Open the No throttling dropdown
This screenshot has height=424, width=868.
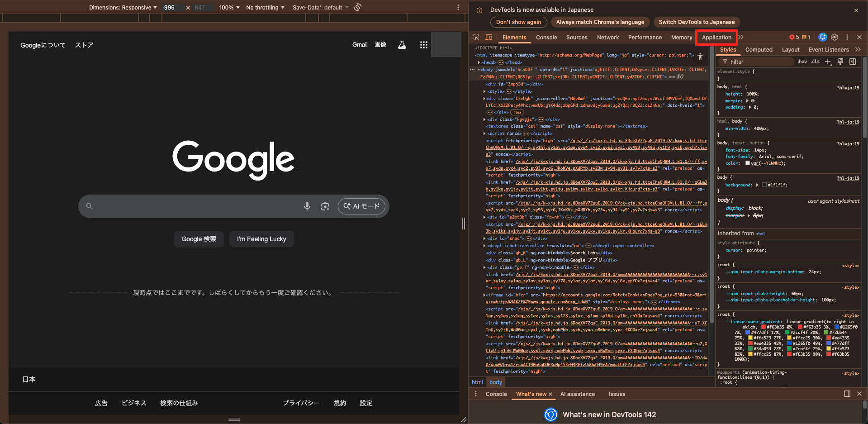pos(265,7)
